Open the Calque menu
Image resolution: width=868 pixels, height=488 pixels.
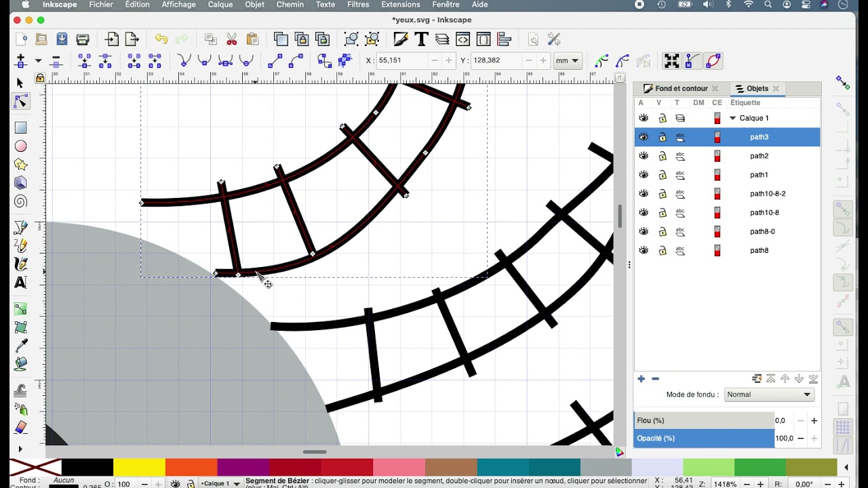220,5
